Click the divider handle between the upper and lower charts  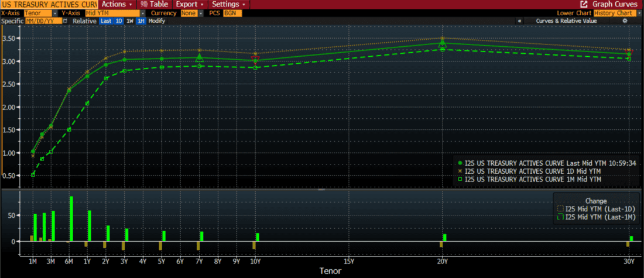[321, 190]
